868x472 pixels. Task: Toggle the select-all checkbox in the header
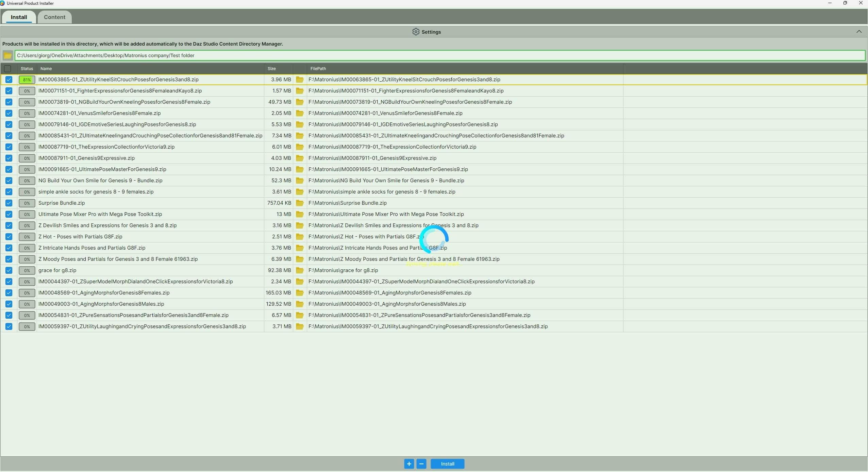tap(8, 69)
